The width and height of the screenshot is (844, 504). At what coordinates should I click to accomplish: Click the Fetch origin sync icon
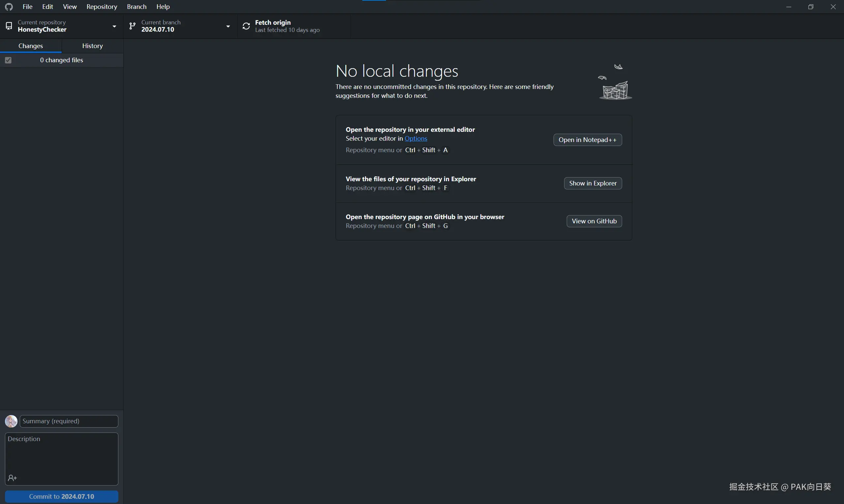point(246,26)
